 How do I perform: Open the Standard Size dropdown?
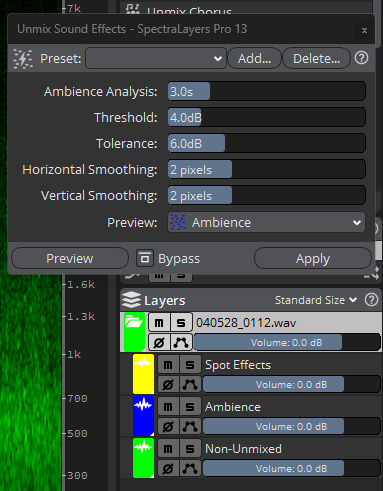(316, 300)
